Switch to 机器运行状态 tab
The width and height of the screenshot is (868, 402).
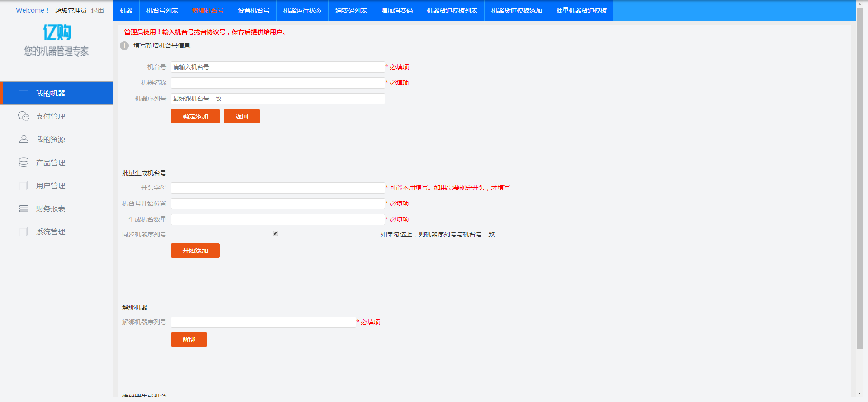[302, 10]
